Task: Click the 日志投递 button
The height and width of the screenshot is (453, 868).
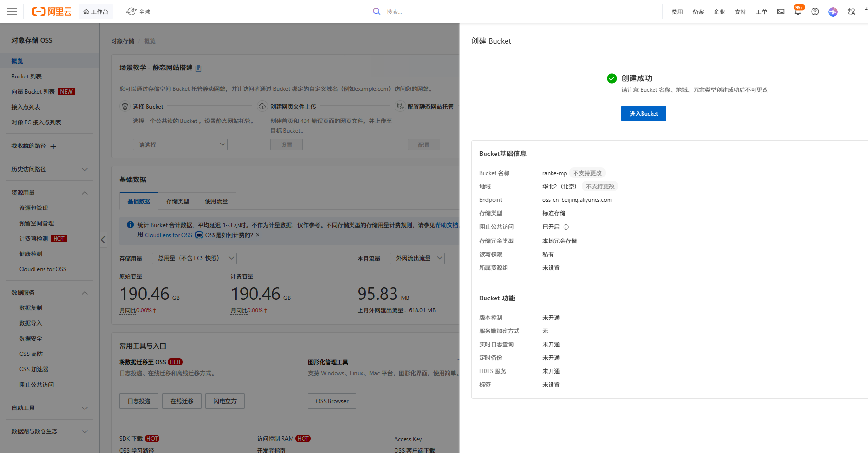Action: [139, 401]
